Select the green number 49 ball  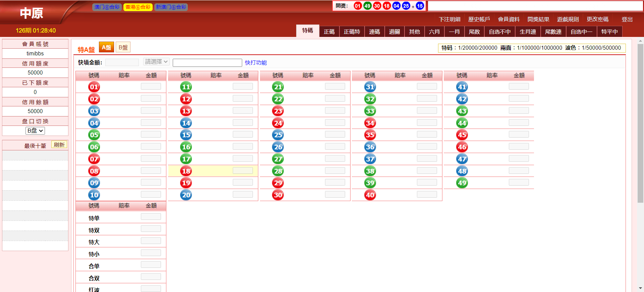(462, 183)
